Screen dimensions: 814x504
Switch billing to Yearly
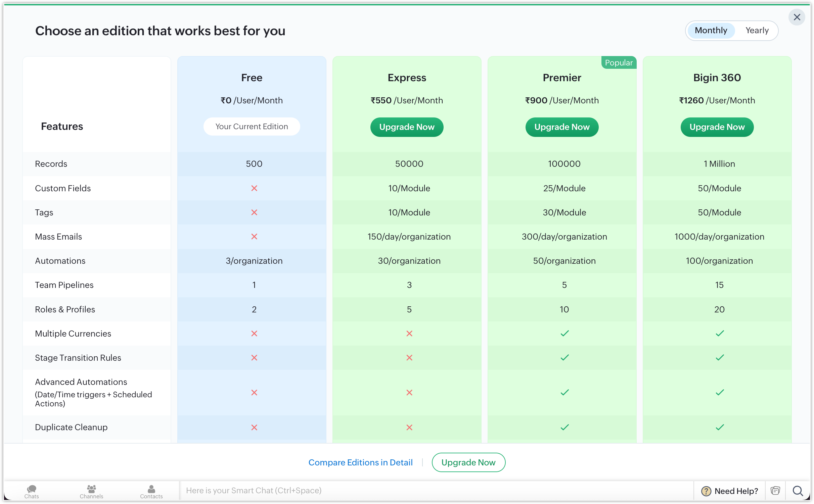point(757,31)
